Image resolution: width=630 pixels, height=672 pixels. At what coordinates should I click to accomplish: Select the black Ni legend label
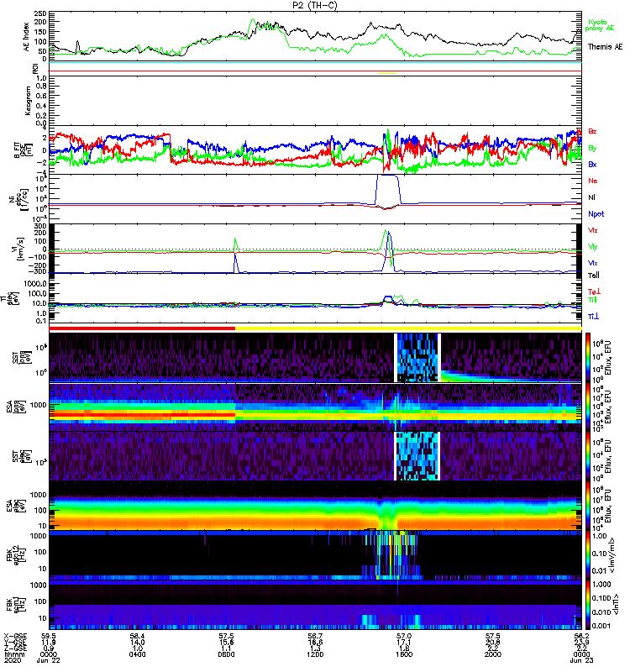(592, 197)
